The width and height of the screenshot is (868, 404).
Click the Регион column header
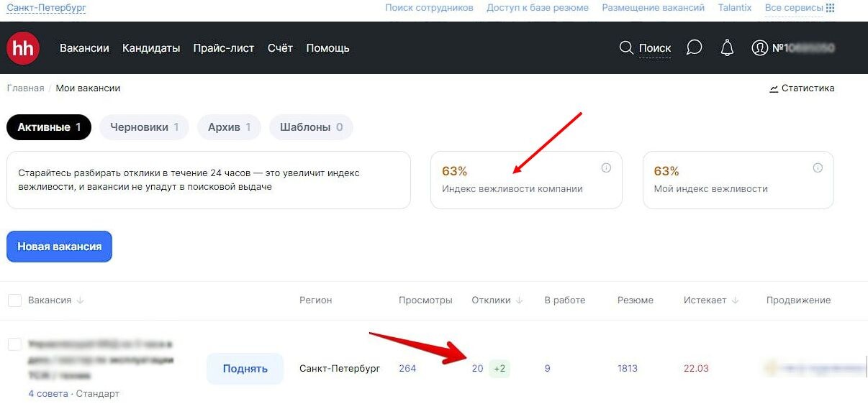(316, 300)
